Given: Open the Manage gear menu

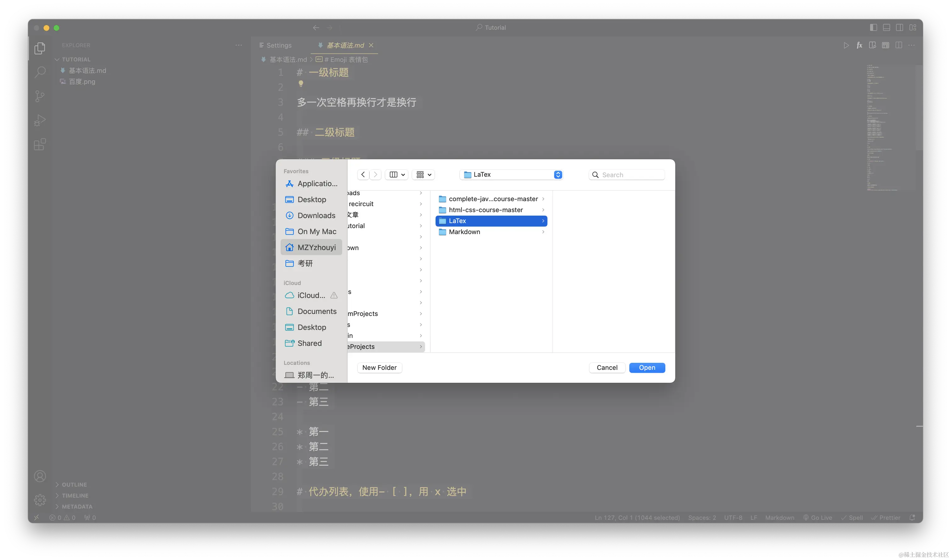Looking at the screenshot, I should (40, 500).
